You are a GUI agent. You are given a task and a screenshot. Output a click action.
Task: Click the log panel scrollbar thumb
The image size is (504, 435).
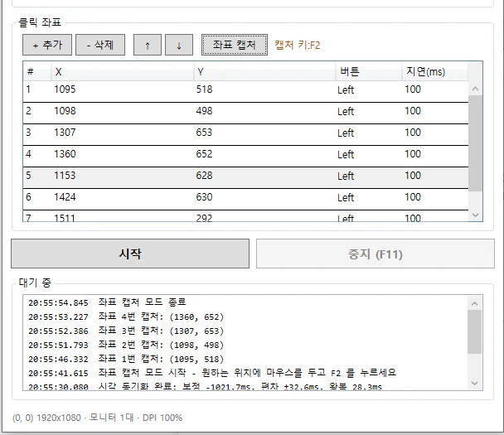(x=475, y=332)
